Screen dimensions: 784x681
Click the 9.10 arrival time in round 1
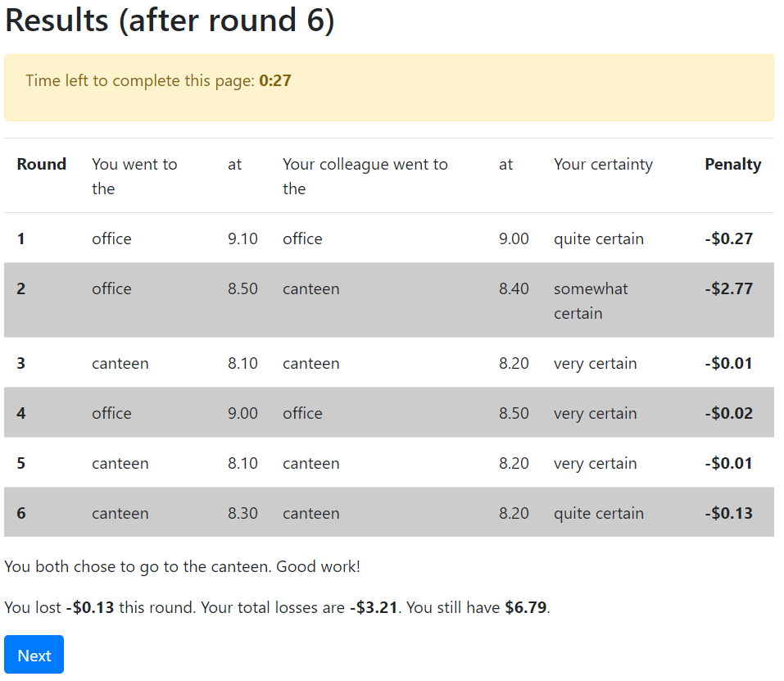tap(242, 238)
